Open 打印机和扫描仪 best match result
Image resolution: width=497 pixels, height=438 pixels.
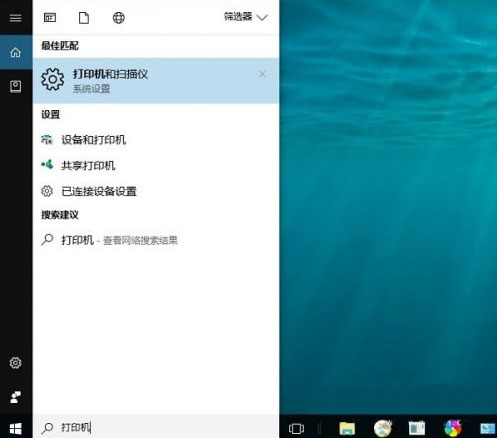click(156, 80)
